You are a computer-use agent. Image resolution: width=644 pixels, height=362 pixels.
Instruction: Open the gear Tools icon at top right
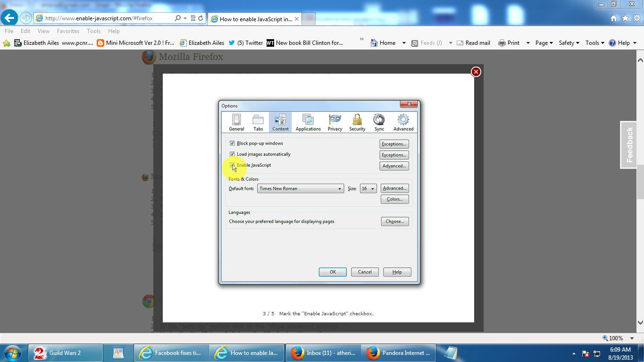636,18
